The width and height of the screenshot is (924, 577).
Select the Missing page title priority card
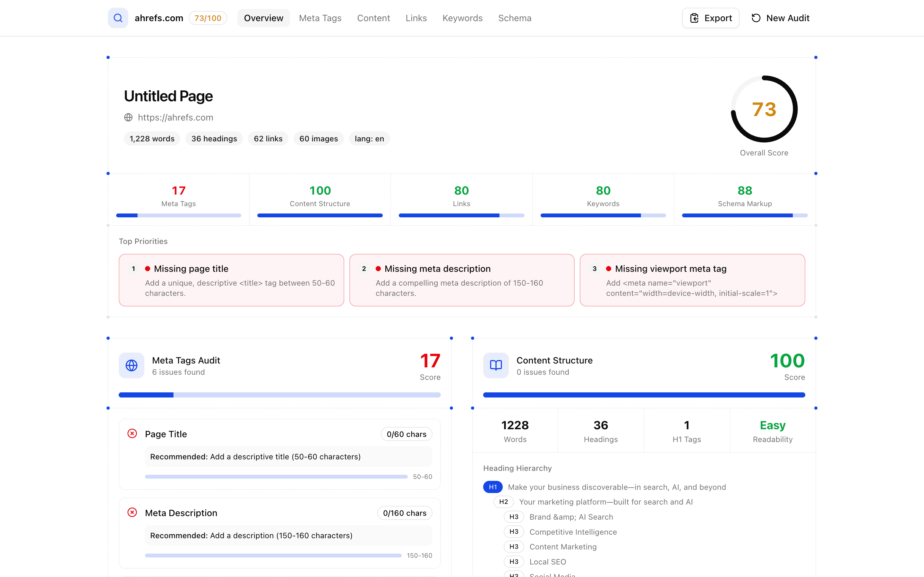[x=231, y=280]
